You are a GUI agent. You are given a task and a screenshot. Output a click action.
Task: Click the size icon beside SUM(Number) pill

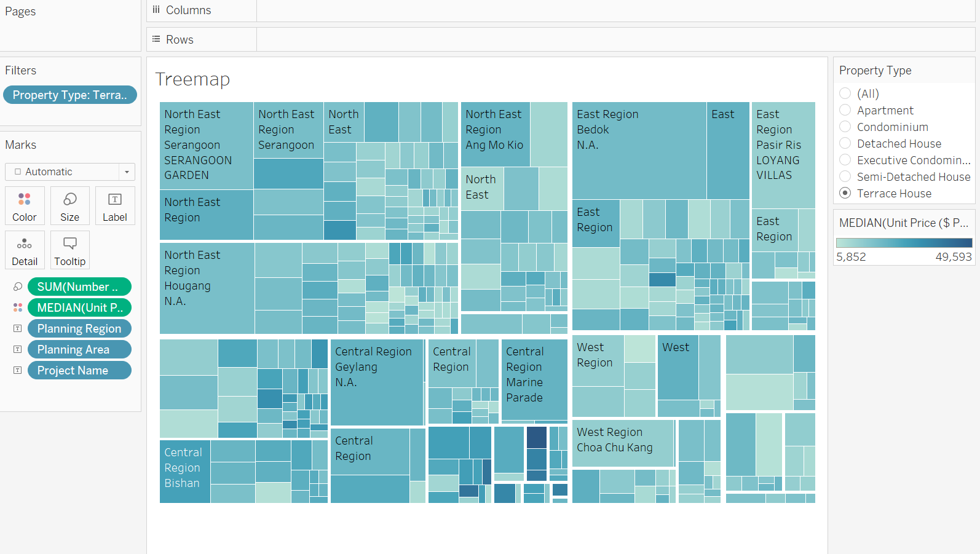click(18, 287)
